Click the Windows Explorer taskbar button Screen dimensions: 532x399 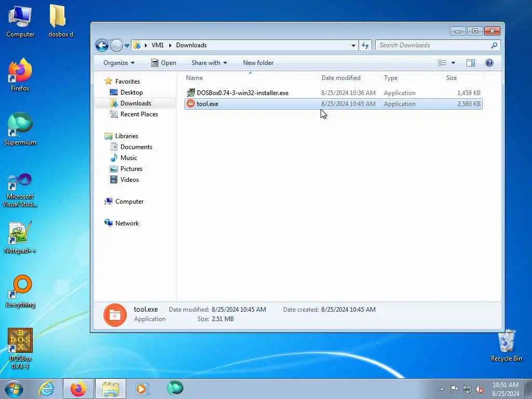click(x=111, y=389)
